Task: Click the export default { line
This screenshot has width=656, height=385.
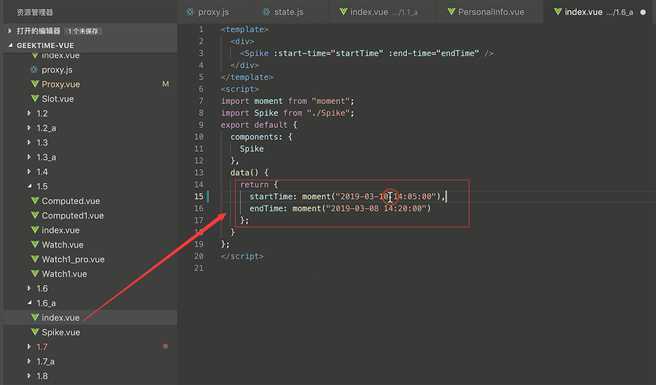Action: coord(259,125)
